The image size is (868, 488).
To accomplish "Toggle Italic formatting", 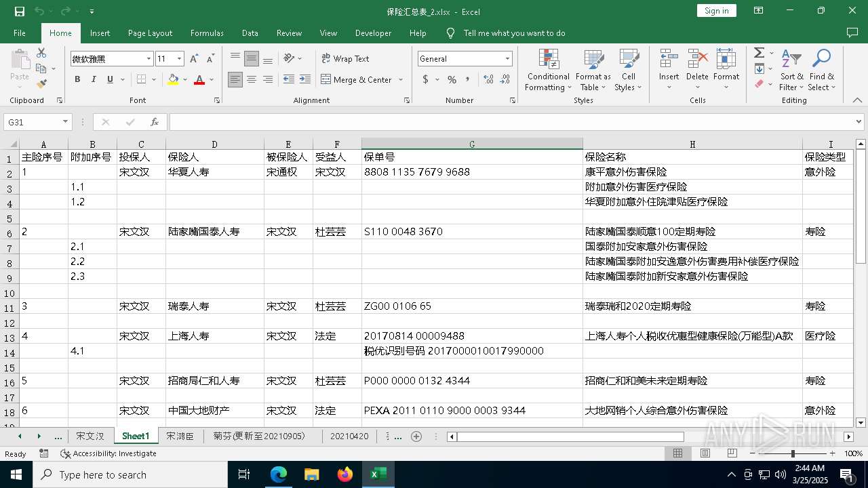I will [94, 79].
